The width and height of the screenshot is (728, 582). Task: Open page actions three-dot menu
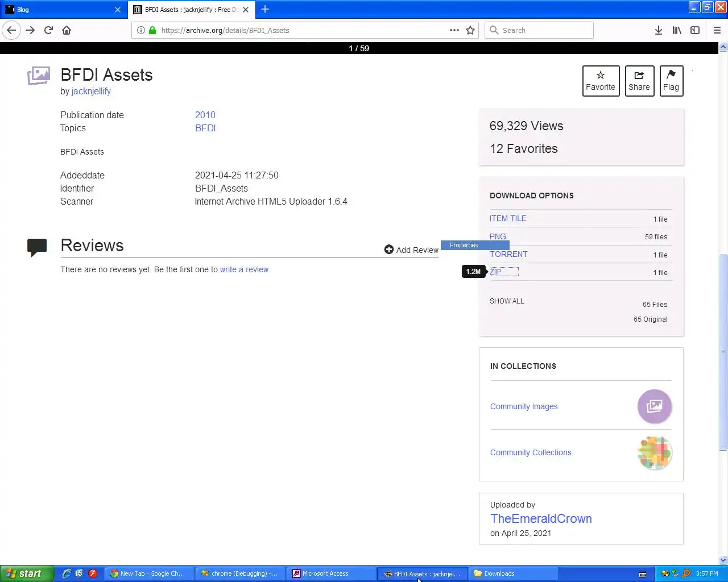point(454,30)
